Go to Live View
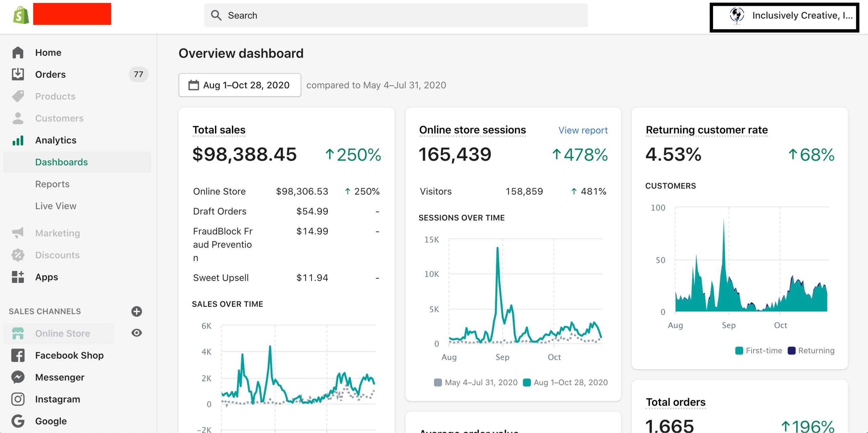868x433 pixels. coord(56,206)
